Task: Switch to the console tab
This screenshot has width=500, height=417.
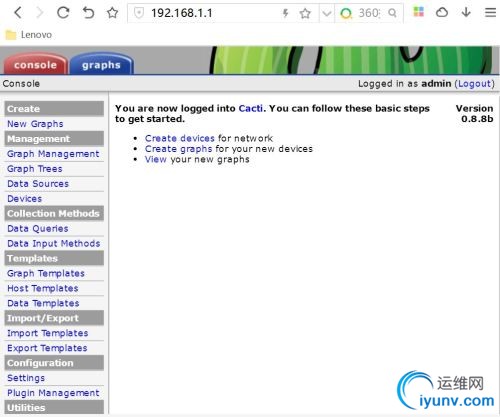Action: point(35,64)
